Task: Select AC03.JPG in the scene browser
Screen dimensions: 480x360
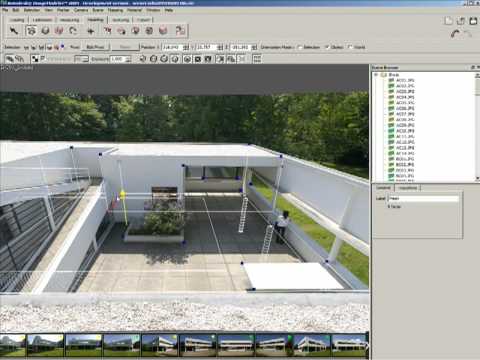Action: click(405, 91)
